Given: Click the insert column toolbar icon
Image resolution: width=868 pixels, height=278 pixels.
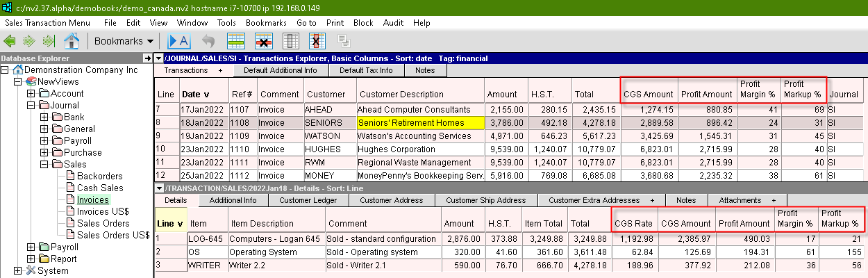Looking at the screenshot, I should [291, 40].
